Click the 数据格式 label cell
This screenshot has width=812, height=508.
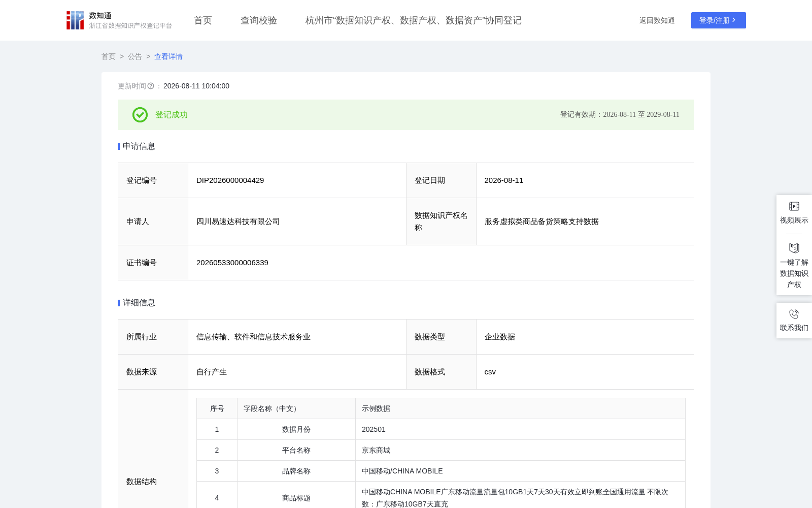point(441,372)
